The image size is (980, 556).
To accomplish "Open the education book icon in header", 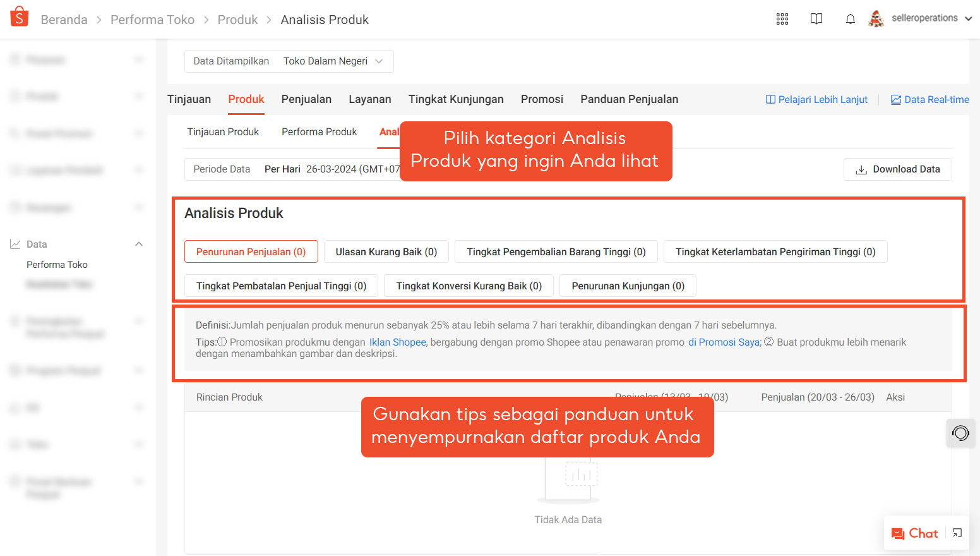I will pyautogui.click(x=816, y=19).
